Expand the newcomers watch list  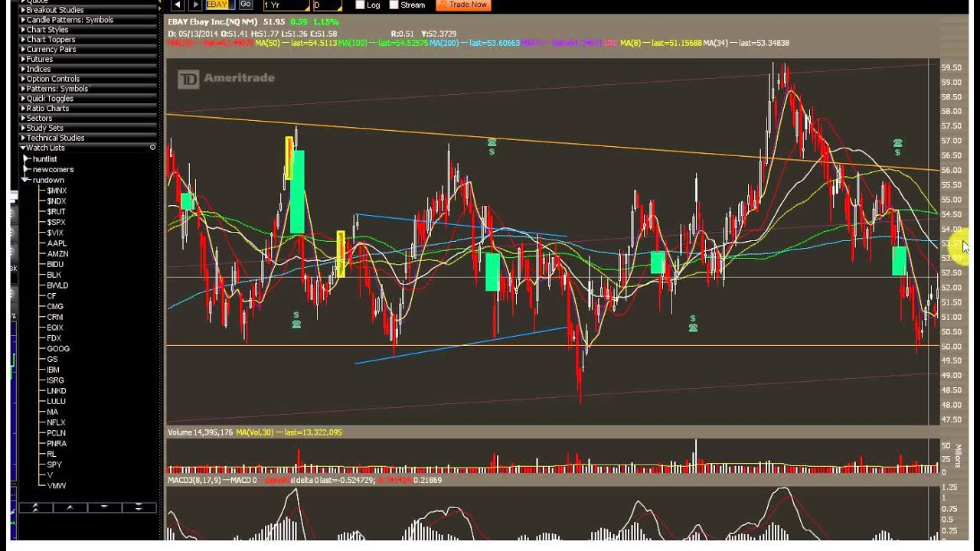point(26,169)
